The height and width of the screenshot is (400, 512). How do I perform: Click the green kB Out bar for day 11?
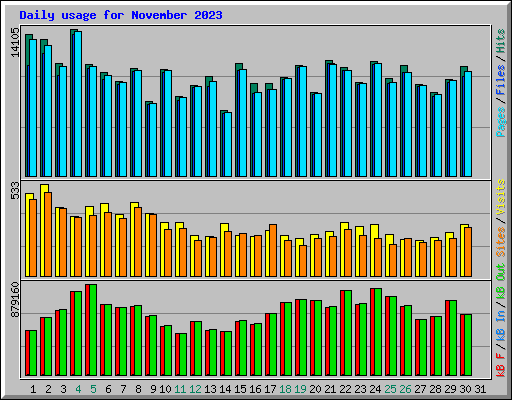[x=183, y=355]
